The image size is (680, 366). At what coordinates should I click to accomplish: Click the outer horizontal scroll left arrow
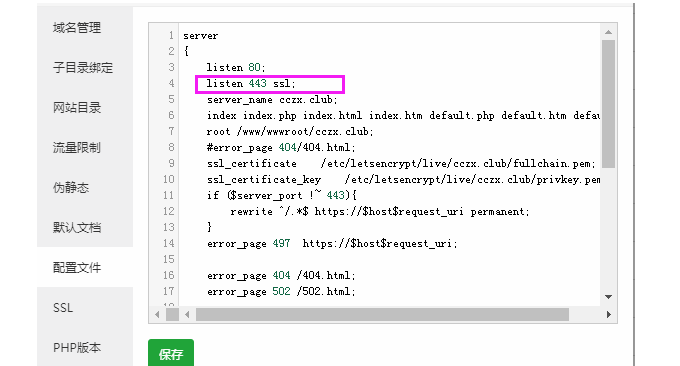pyautogui.click(x=157, y=314)
